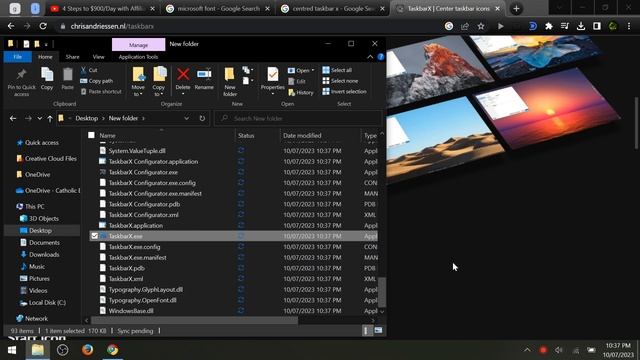Click Invert selection in the ribbon

(x=344, y=91)
